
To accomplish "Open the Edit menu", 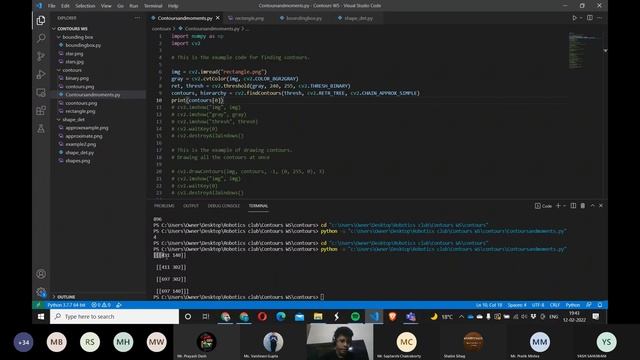I will click(x=65, y=6).
